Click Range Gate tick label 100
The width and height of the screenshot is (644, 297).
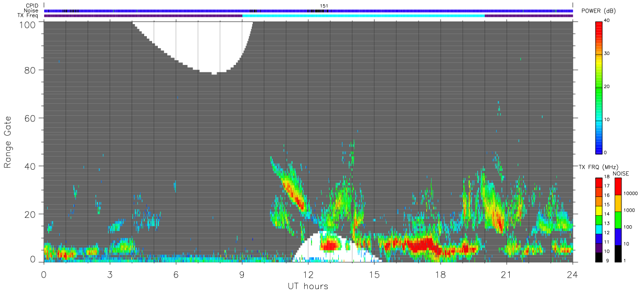pyautogui.click(x=28, y=24)
